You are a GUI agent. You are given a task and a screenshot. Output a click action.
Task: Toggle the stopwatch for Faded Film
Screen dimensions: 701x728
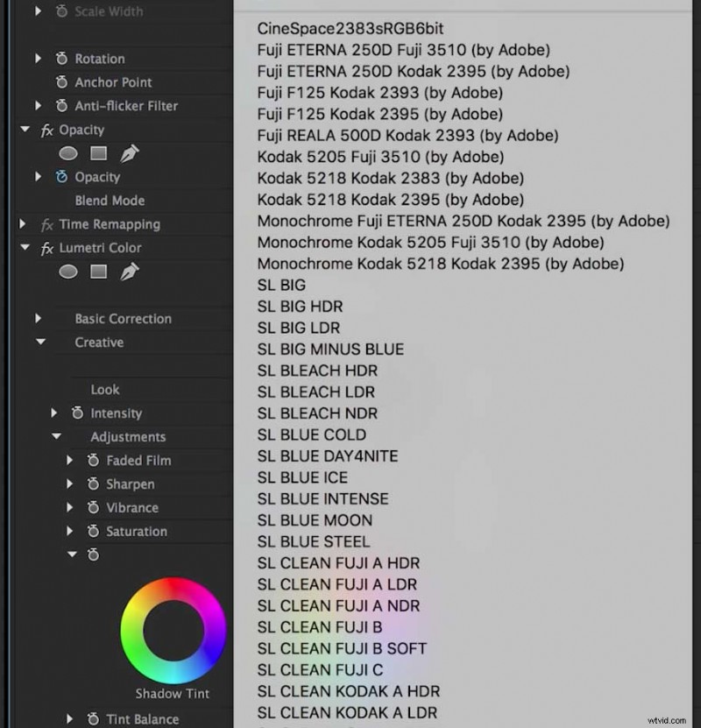pos(95,460)
